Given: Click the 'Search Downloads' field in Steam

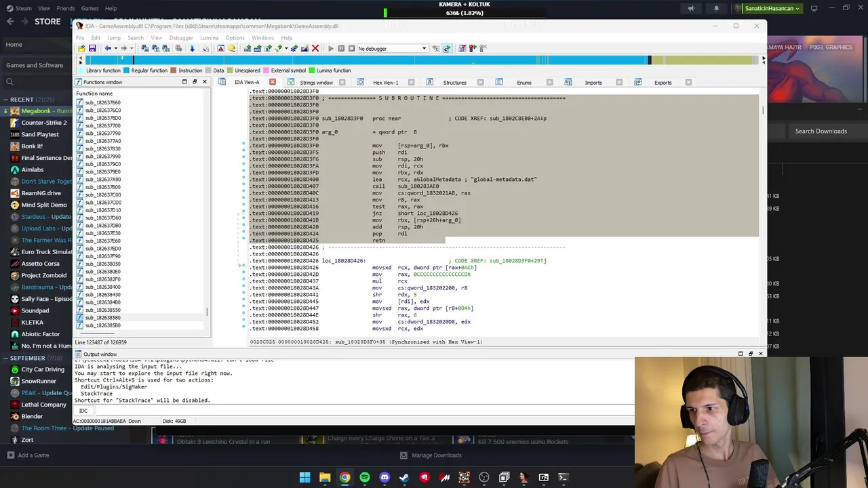Looking at the screenshot, I should tap(821, 131).
